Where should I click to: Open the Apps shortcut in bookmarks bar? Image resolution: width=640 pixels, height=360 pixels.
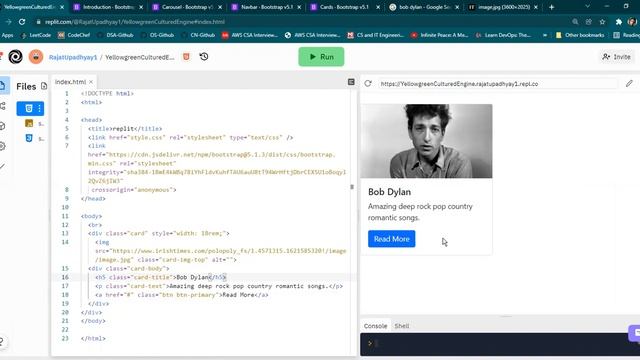7,35
